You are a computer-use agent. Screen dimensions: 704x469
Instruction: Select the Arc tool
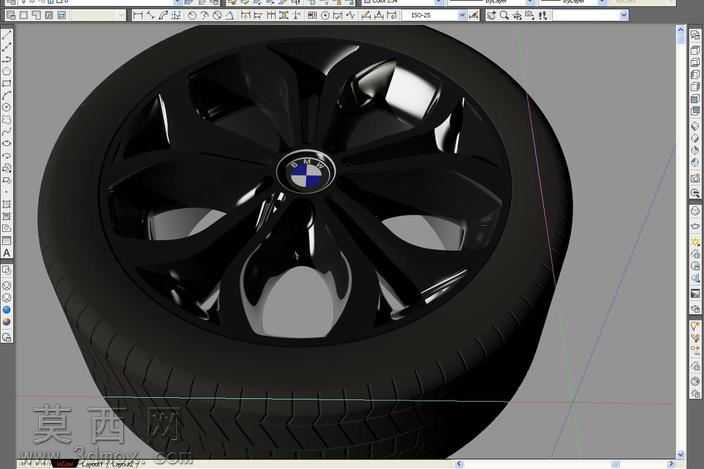(x=7, y=95)
